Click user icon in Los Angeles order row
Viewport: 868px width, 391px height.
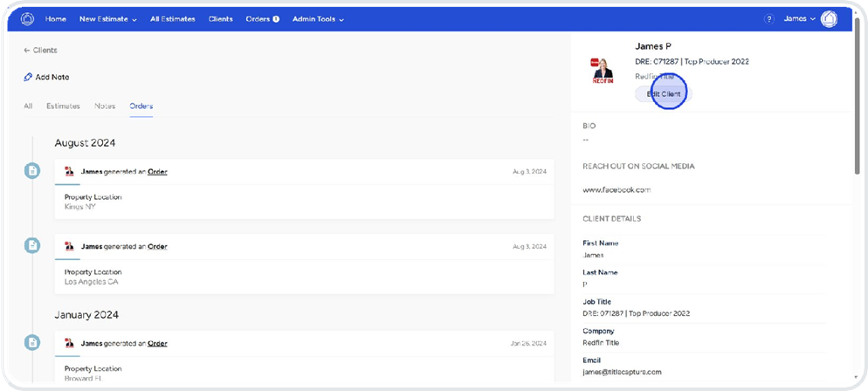coord(69,246)
